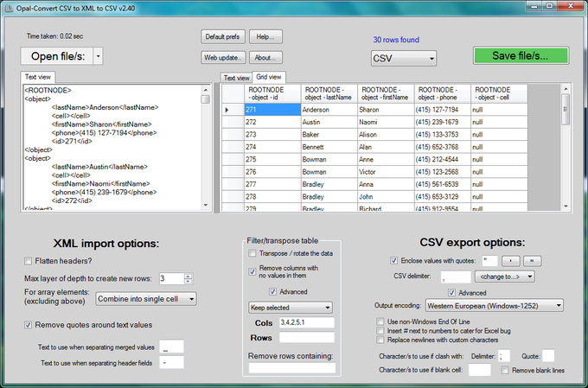The height and width of the screenshot is (388, 588).
Task: Click the header fields separator text field
Action: coord(171,363)
